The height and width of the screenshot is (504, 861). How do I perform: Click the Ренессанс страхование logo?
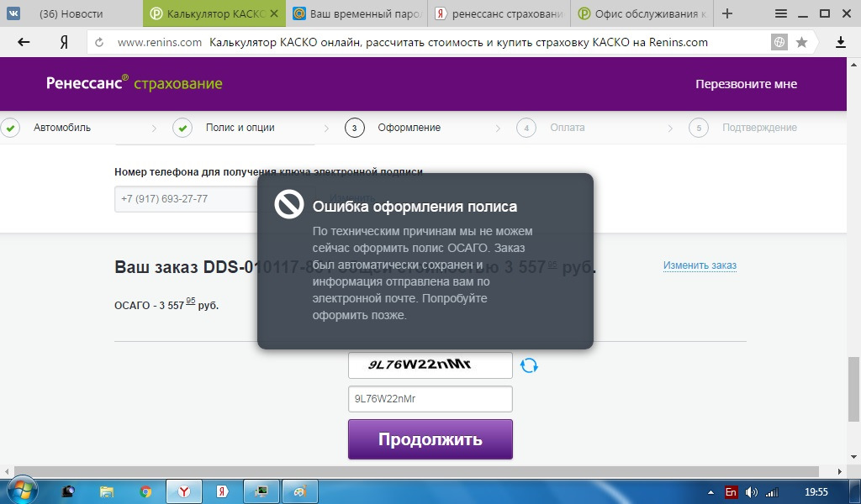click(x=134, y=83)
